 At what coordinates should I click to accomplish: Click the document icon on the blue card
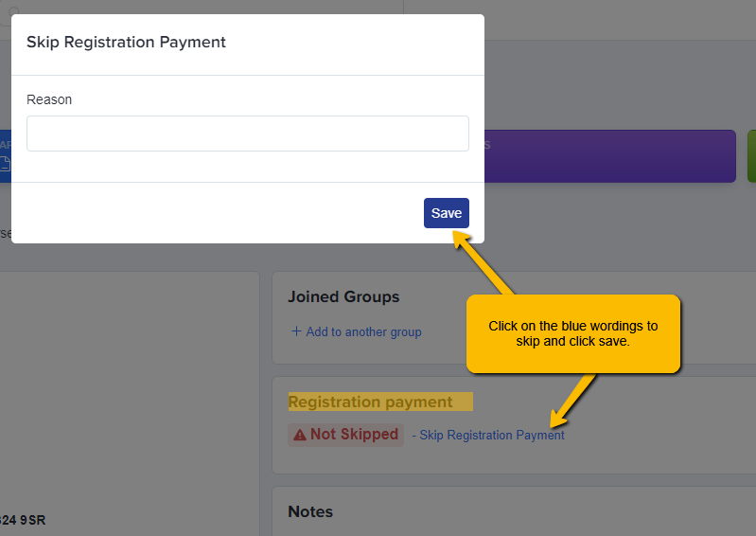pos(5,164)
